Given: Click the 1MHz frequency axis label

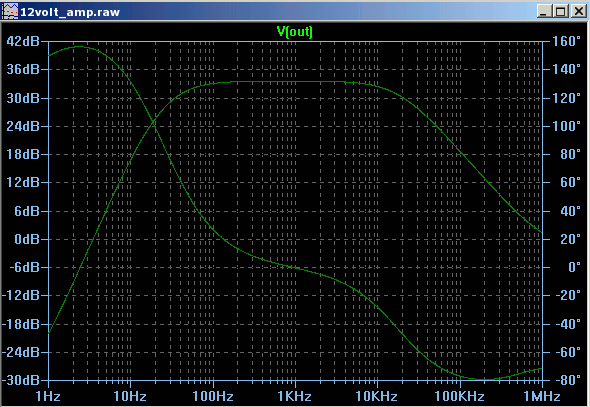Looking at the screenshot, I should pos(541,396).
